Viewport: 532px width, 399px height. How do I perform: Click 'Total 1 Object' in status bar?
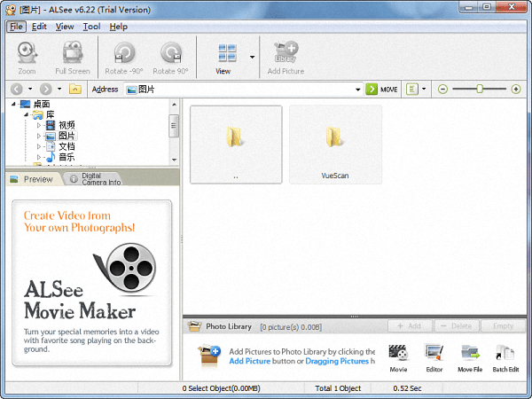(x=338, y=388)
